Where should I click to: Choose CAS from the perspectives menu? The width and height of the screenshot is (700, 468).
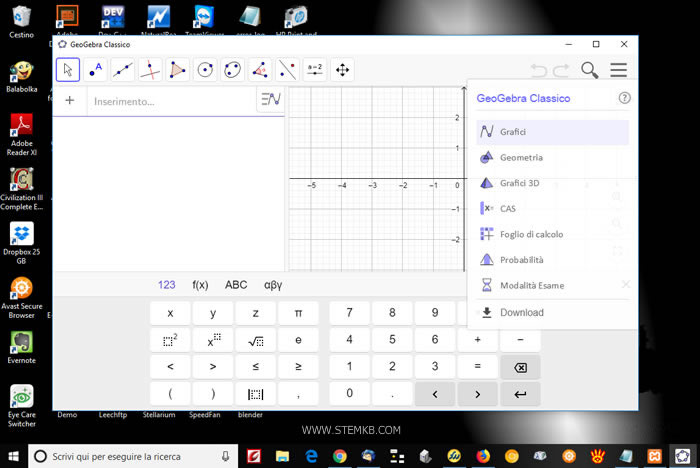tap(508, 209)
